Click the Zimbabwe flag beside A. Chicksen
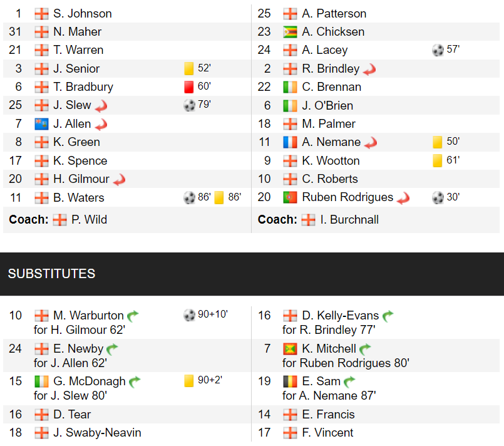 pyautogui.click(x=290, y=32)
